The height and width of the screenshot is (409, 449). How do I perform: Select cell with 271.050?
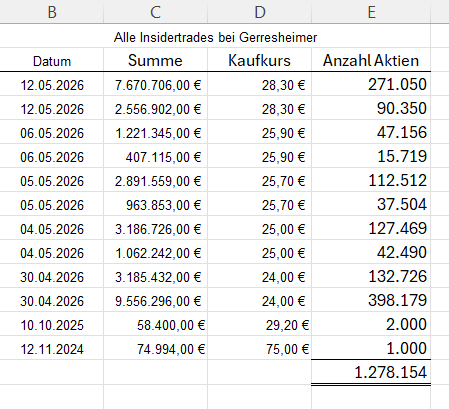tap(371, 84)
